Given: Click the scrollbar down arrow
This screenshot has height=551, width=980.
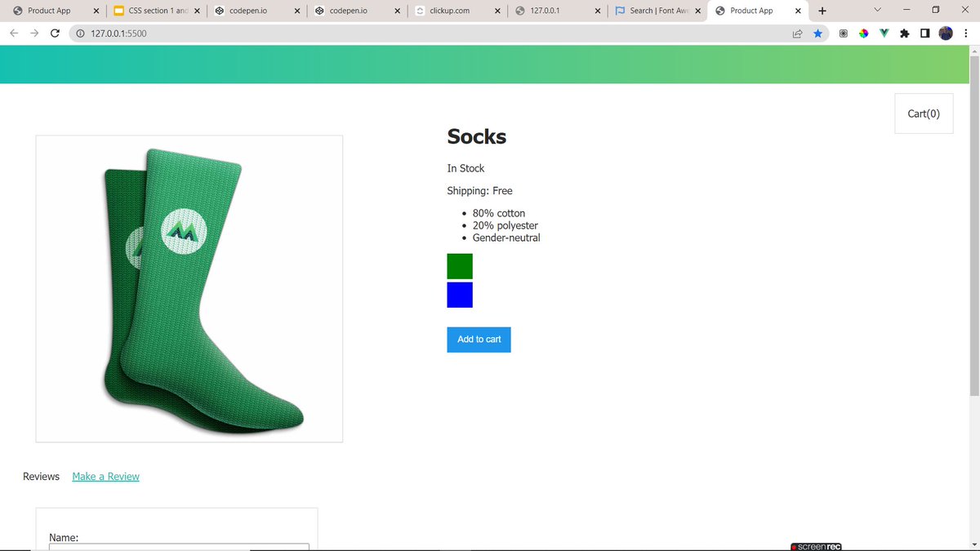Looking at the screenshot, I should 973,544.
